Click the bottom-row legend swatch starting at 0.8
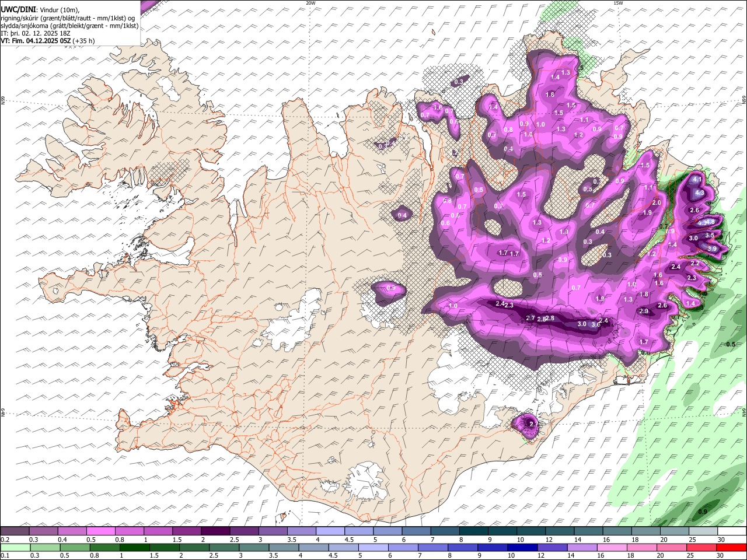747x560 pixels. 105,547
